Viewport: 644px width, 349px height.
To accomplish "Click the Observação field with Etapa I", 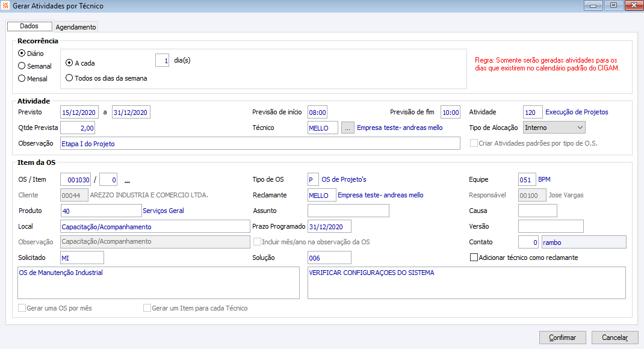I will point(260,143).
